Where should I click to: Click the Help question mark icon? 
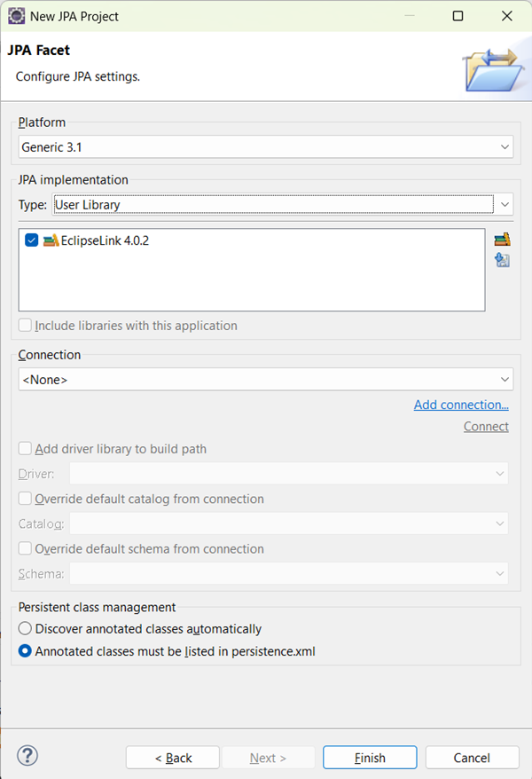click(x=27, y=756)
